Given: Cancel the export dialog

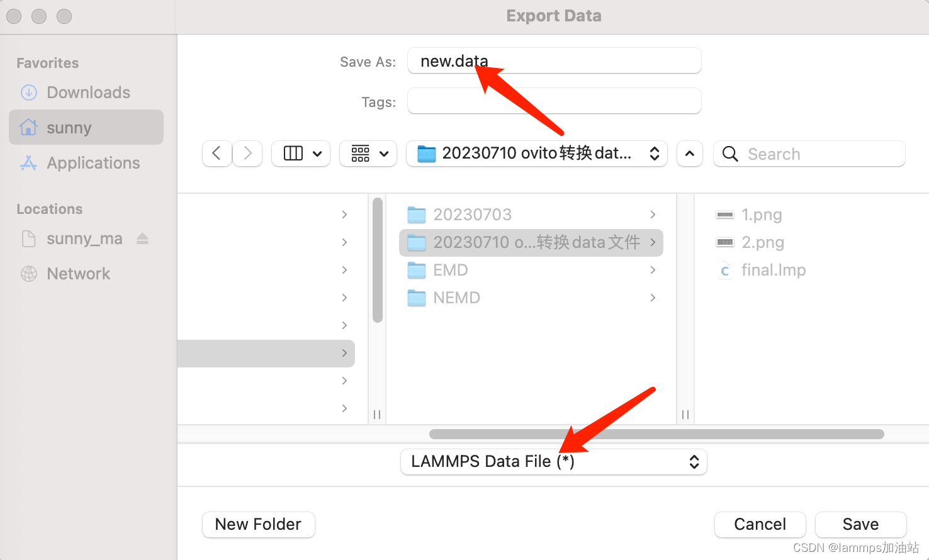Looking at the screenshot, I should coord(760,524).
